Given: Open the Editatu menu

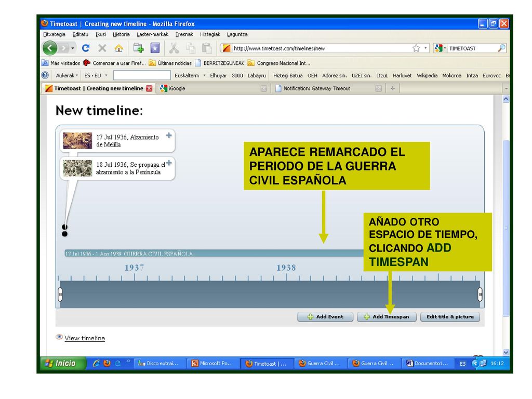Looking at the screenshot, I should coord(81,34).
